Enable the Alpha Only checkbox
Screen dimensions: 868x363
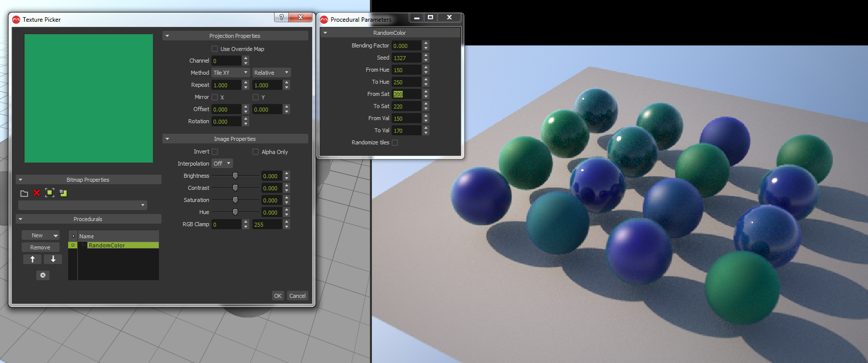[255, 151]
